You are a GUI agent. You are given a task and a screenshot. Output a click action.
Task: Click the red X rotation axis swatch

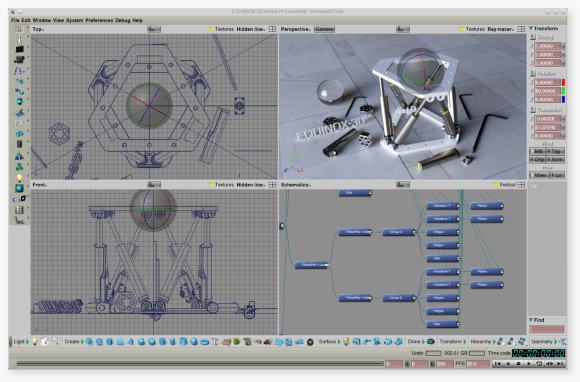pyautogui.click(x=563, y=82)
